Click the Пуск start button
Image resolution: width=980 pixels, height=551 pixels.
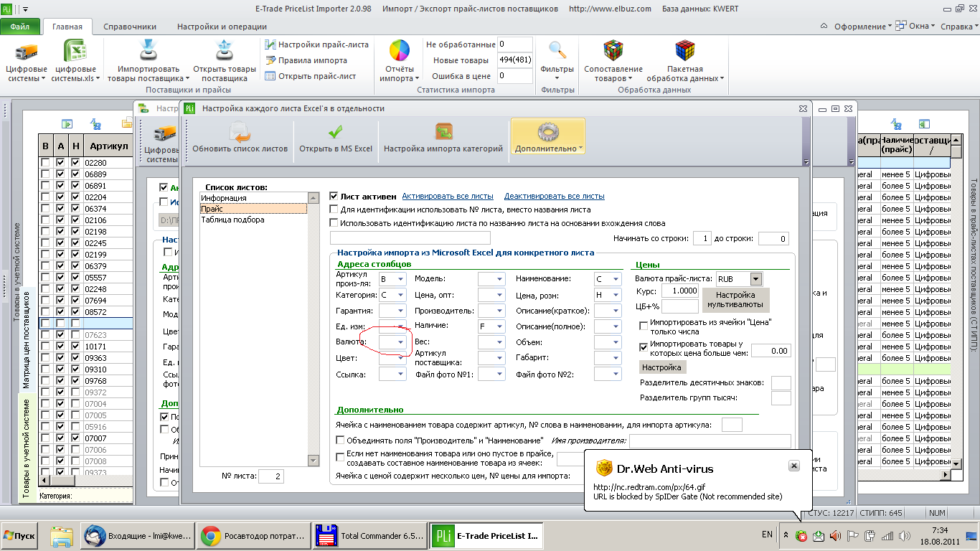[20, 535]
